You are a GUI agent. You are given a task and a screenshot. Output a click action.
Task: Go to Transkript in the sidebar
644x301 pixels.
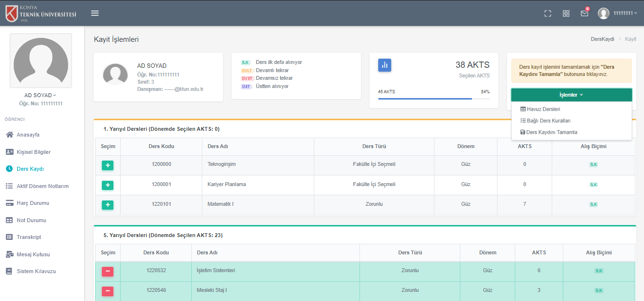pos(29,237)
